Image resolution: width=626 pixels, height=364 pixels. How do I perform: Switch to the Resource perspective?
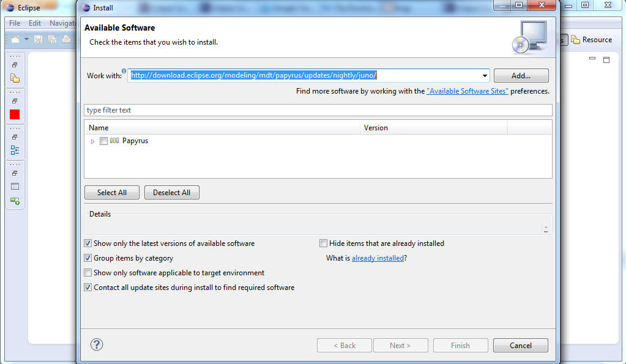592,40
